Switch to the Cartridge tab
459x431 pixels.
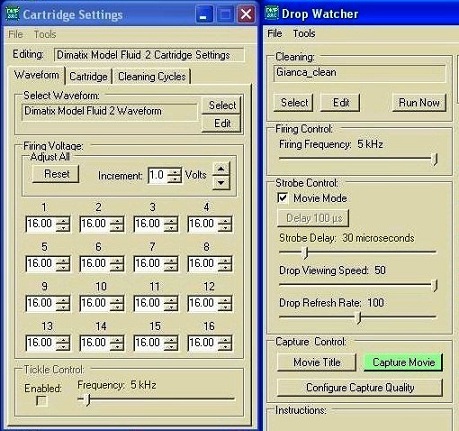pos(88,77)
